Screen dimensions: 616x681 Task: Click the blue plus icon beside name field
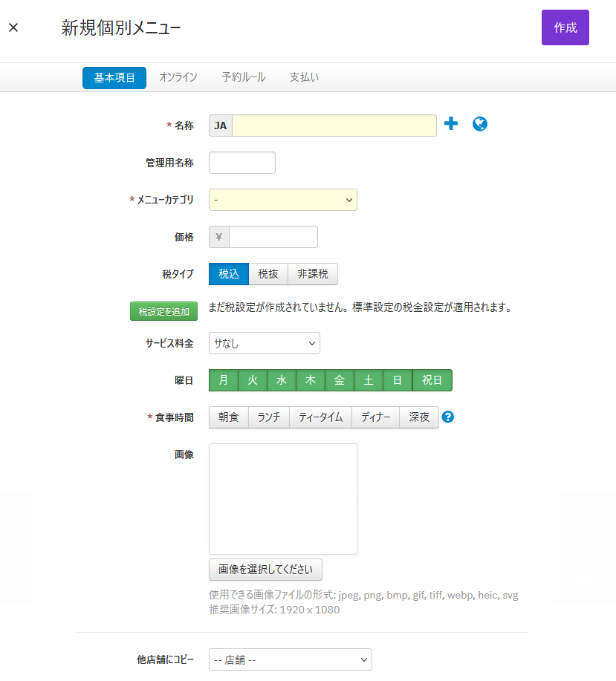point(451,124)
